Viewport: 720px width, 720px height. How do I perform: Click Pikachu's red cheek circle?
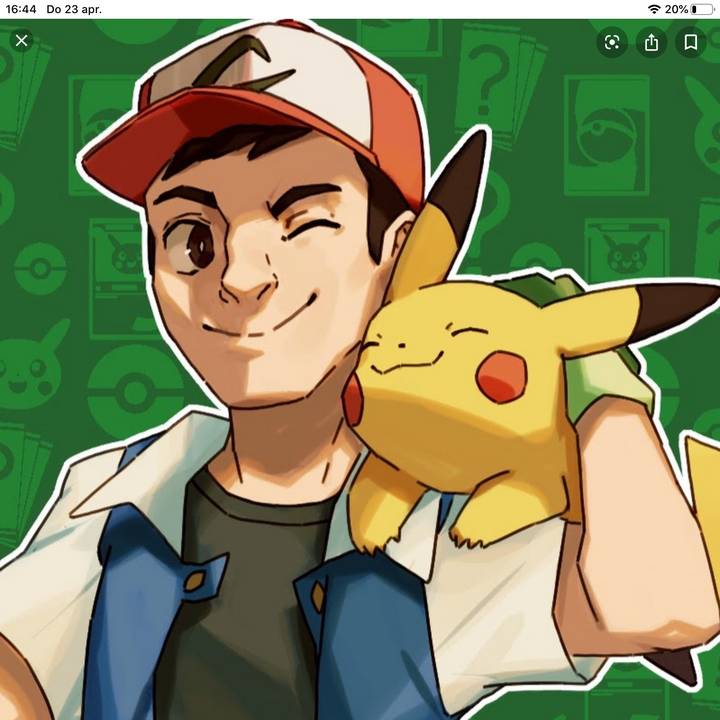500,378
